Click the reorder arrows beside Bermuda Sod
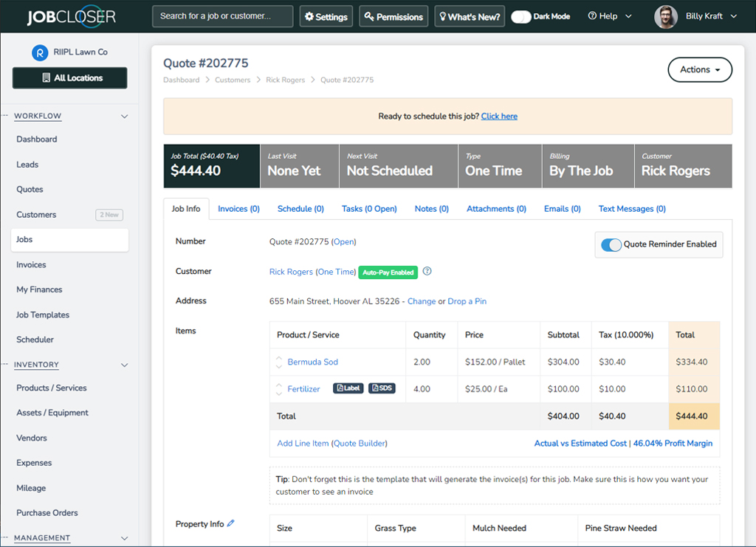This screenshot has width=756, height=547. pyautogui.click(x=279, y=362)
